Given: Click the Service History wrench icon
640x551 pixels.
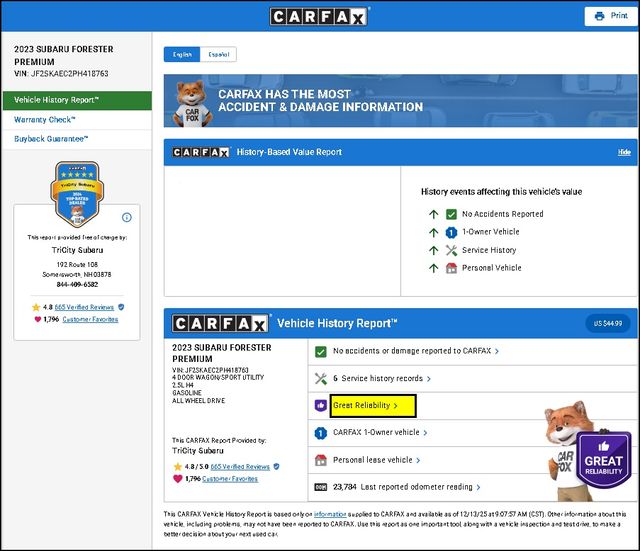Looking at the screenshot, I should [x=452, y=250].
